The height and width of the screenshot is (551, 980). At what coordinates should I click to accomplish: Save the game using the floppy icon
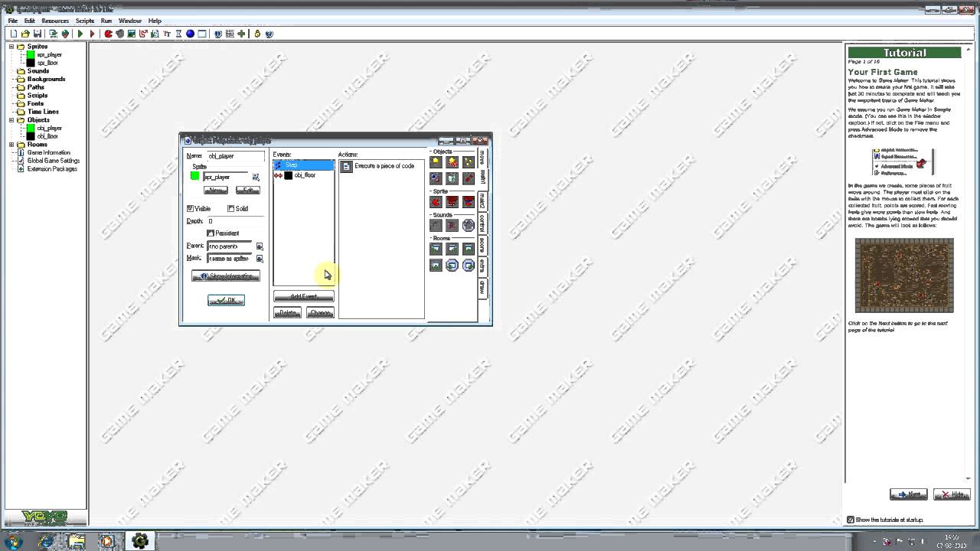37,34
